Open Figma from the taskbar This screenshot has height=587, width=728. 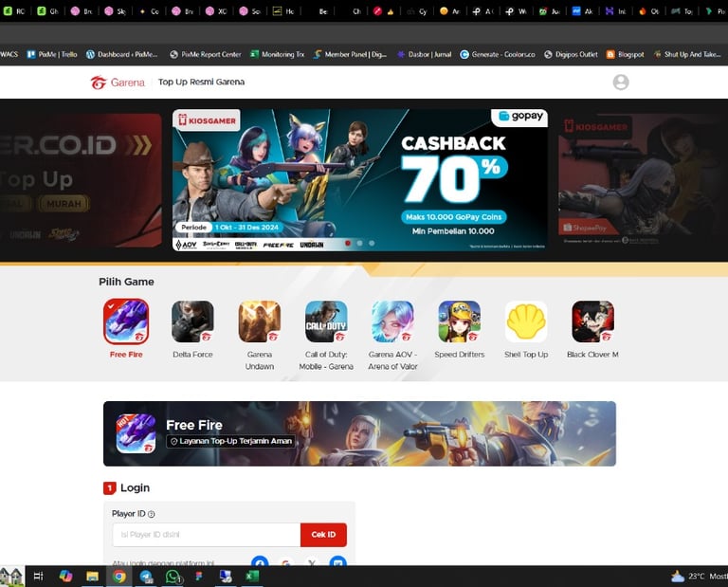(199, 577)
